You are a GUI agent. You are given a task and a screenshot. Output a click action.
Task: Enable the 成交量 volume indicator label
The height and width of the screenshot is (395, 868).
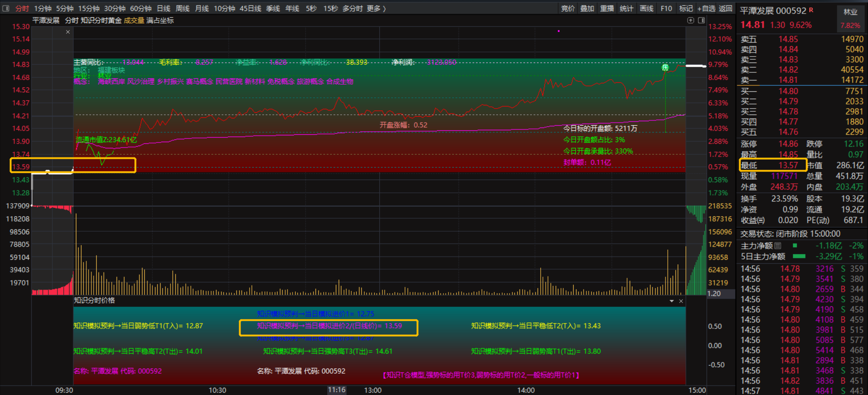[134, 20]
